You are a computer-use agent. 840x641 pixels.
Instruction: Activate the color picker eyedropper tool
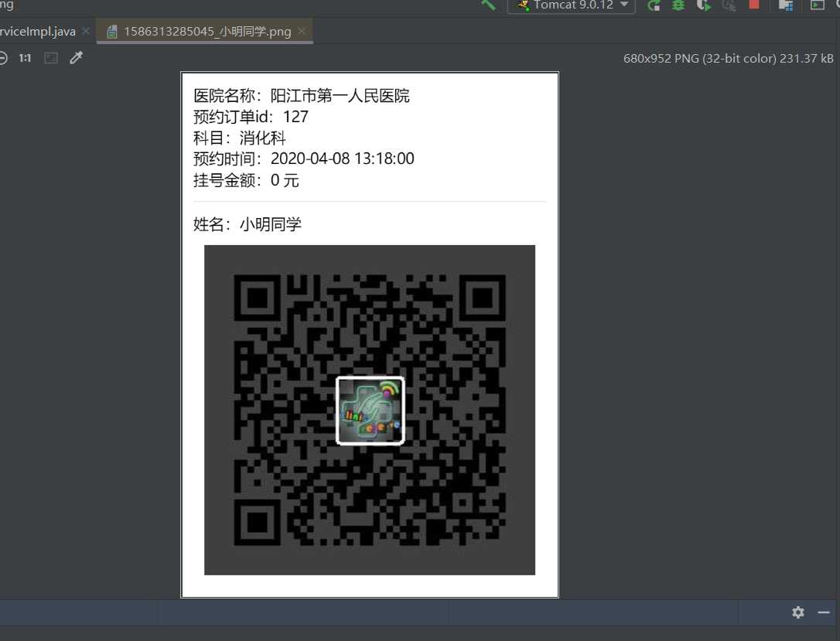click(x=77, y=58)
